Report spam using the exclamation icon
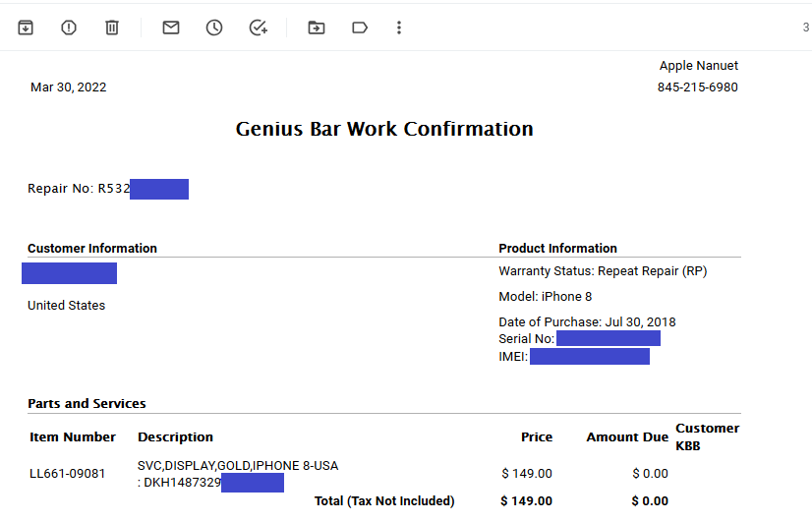 [x=69, y=28]
